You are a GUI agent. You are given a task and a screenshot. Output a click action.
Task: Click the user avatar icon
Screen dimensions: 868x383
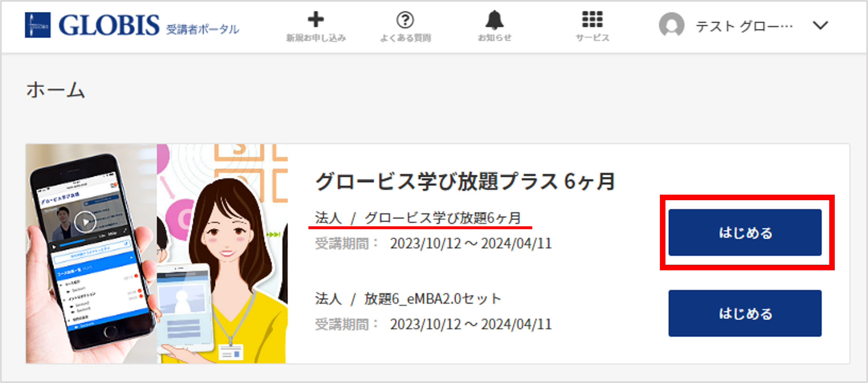tap(671, 25)
